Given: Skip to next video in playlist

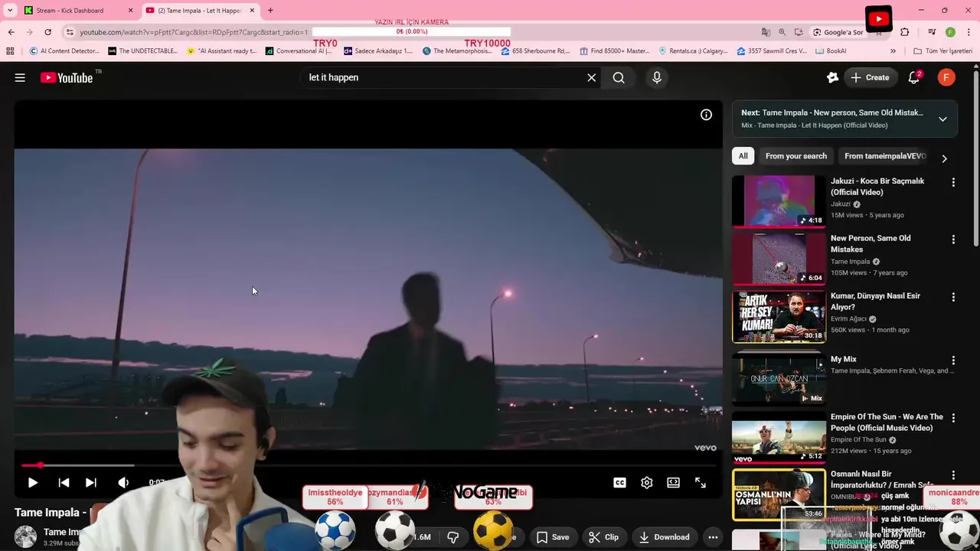Looking at the screenshot, I should coord(90,483).
